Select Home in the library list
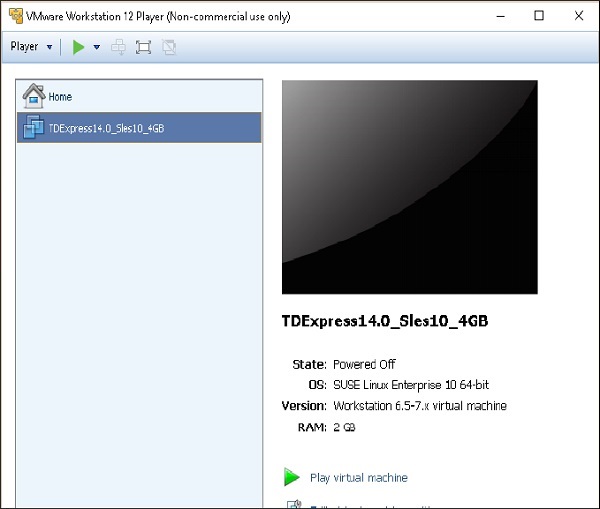Screen dimensions: 600x509 tap(139, 96)
